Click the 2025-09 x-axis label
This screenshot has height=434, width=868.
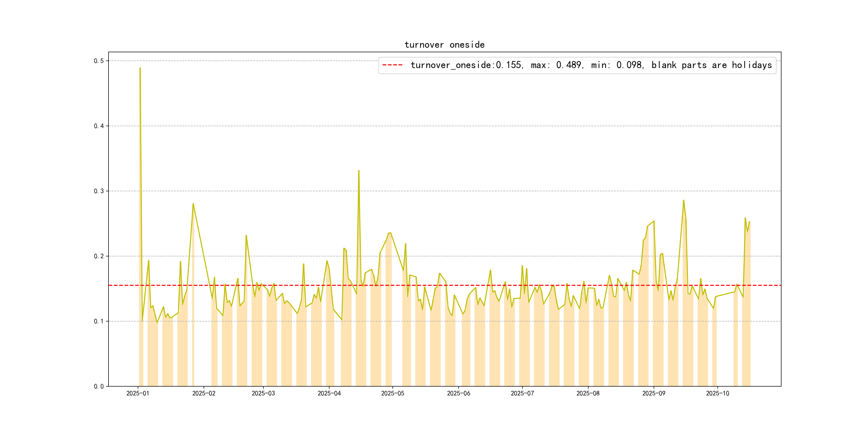654,393
